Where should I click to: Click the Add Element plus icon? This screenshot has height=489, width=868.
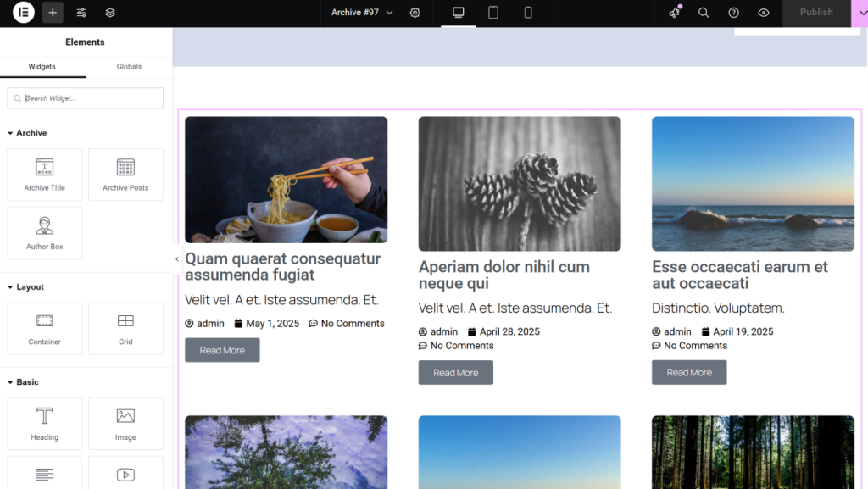pos(53,12)
